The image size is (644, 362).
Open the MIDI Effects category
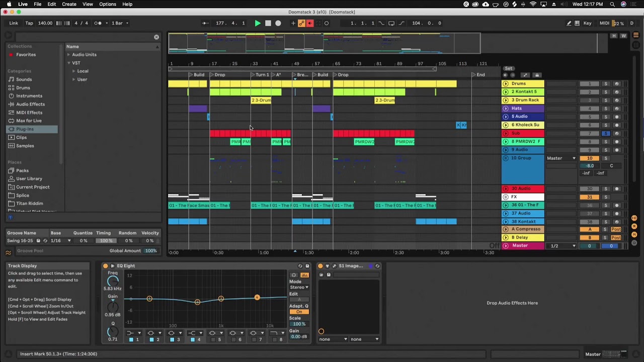(29, 113)
